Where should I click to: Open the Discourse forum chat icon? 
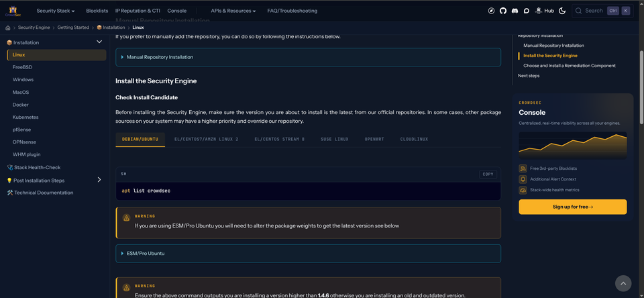[527, 11]
